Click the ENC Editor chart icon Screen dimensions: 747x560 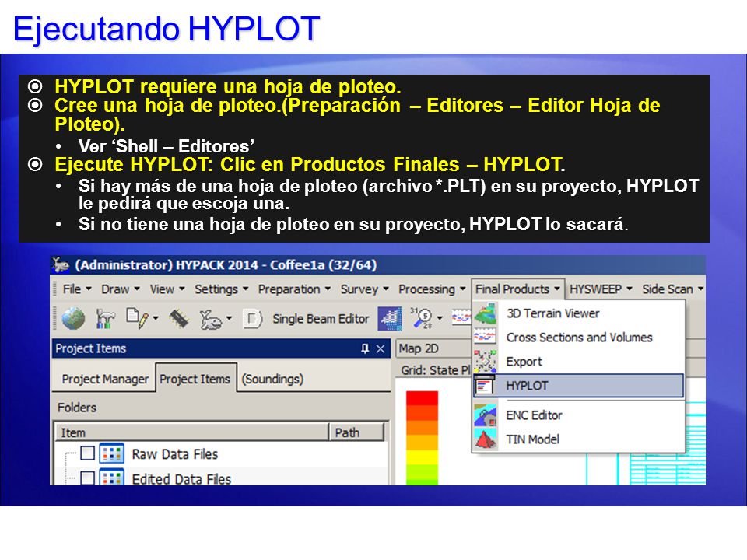click(x=485, y=415)
